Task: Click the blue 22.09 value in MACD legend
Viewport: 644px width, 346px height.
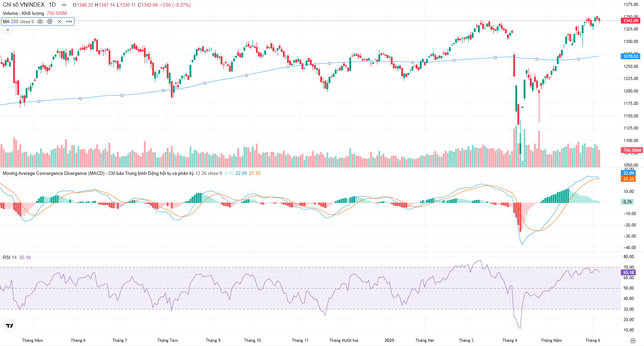Action: 241,173
